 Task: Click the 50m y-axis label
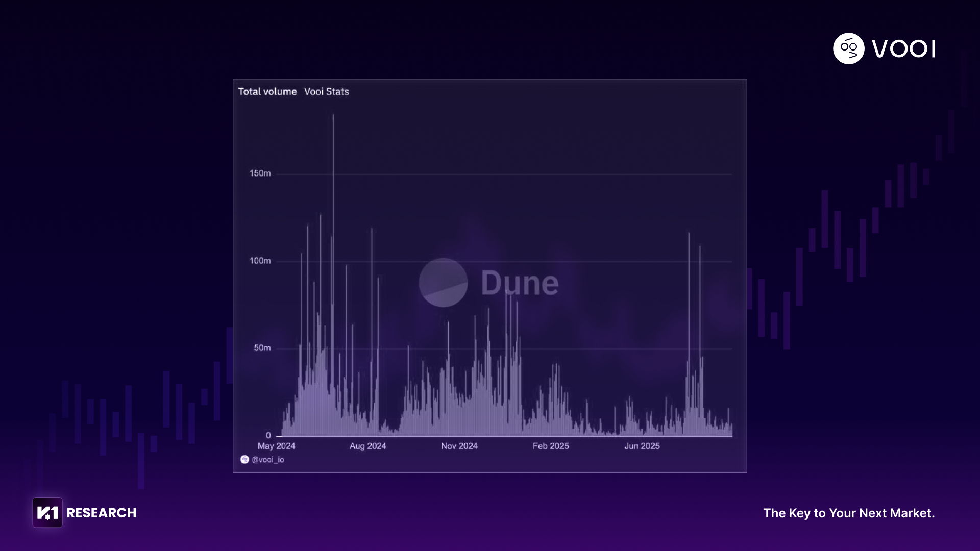pos(262,348)
